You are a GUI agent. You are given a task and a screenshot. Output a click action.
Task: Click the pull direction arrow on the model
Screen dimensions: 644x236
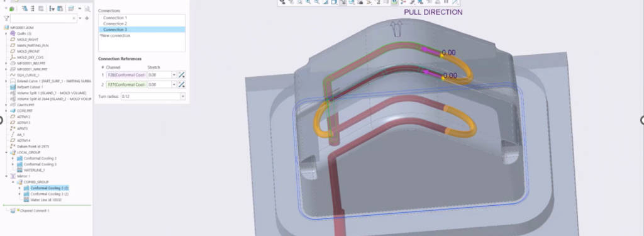point(396,28)
